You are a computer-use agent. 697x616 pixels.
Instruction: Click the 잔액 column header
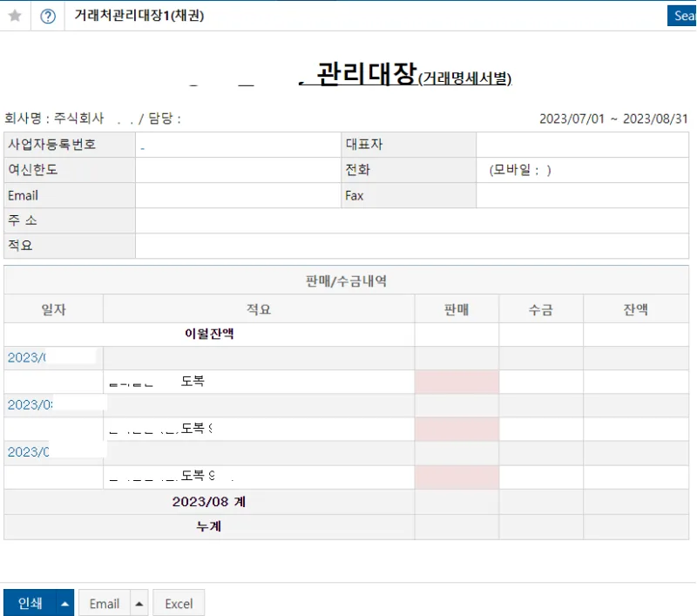[x=636, y=309]
